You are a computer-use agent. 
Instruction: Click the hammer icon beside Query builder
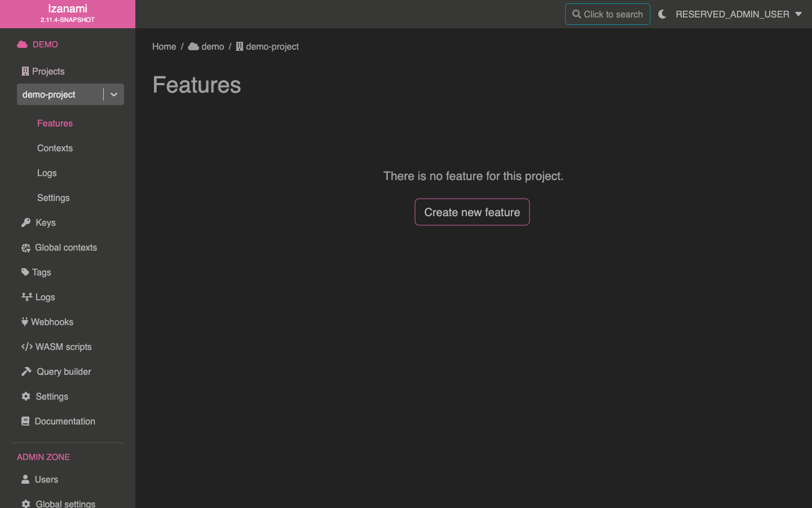click(26, 371)
